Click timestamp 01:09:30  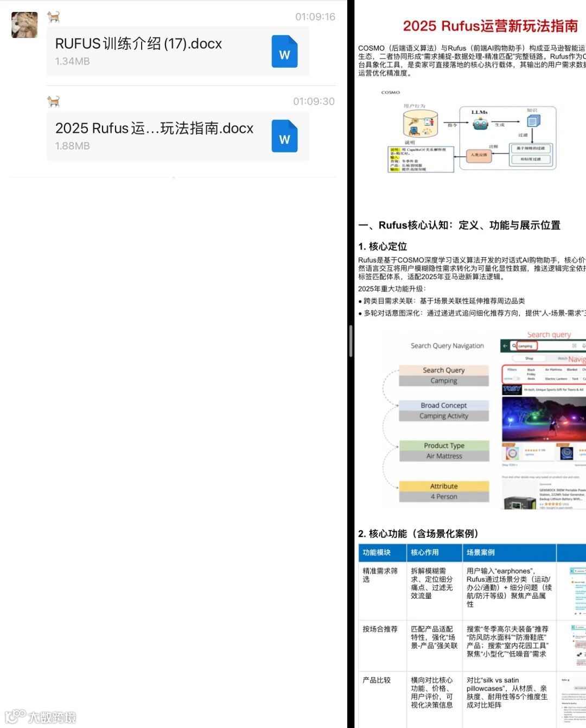pyautogui.click(x=314, y=101)
